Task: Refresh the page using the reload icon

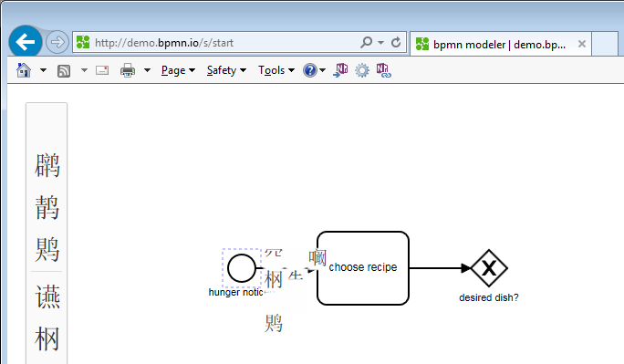Action: (396, 42)
